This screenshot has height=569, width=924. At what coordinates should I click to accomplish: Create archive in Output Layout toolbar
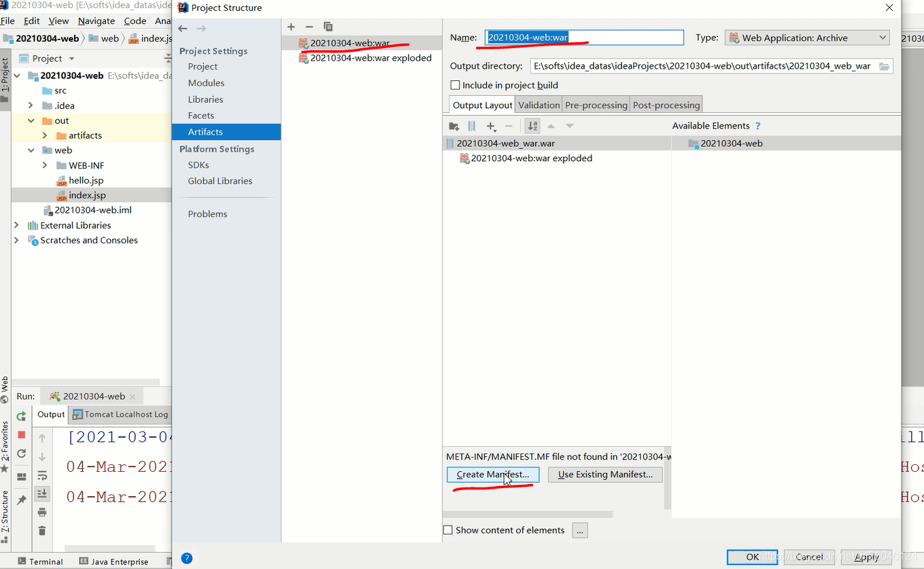(x=472, y=126)
